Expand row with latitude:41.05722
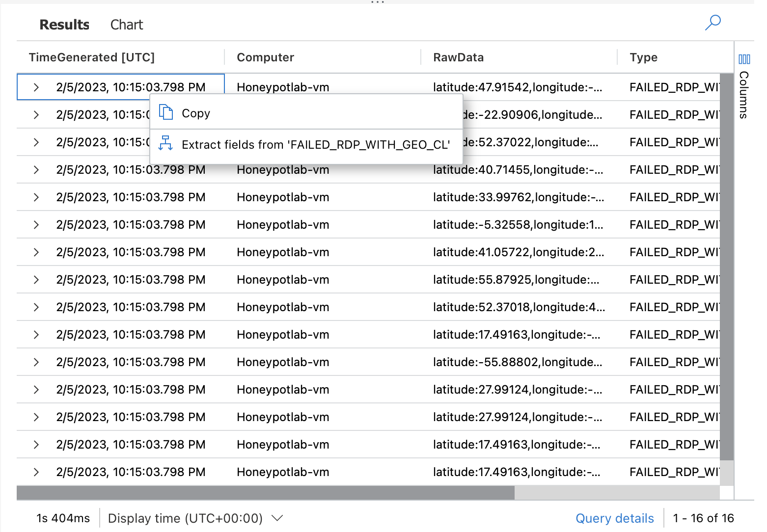The image size is (767, 532). pos(36,252)
